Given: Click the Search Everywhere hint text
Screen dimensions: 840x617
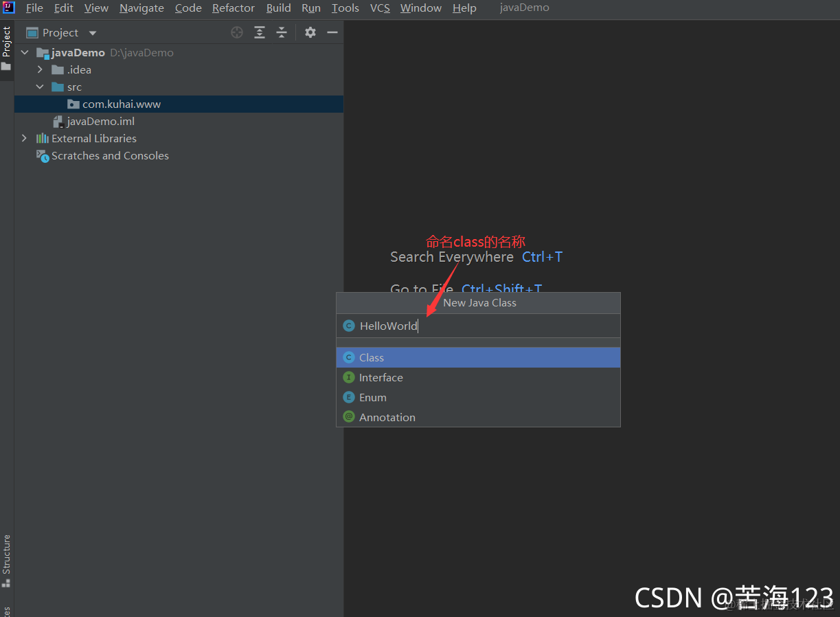Looking at the screenshot, I should (452, 257).
